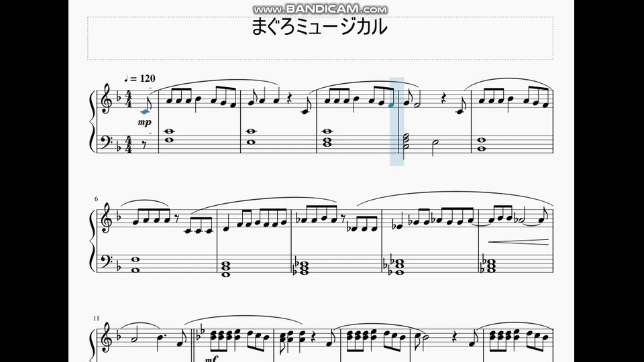The image size is (644, 362).
Task: Select the whole-note chord in measure 1 bass
Action: (169, 135)
